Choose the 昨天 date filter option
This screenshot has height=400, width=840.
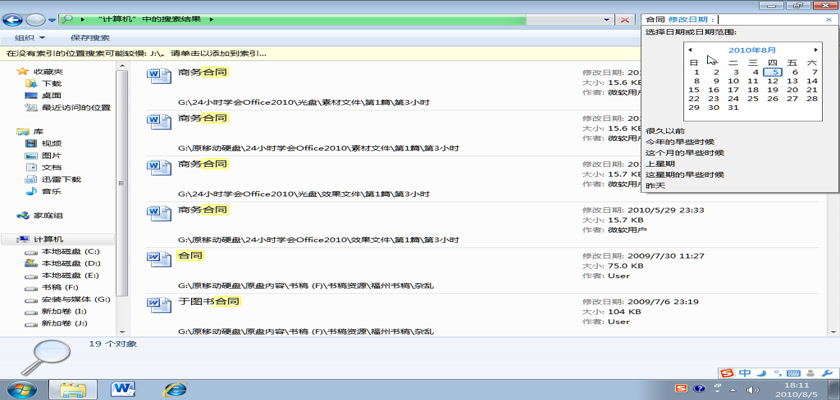655,185
